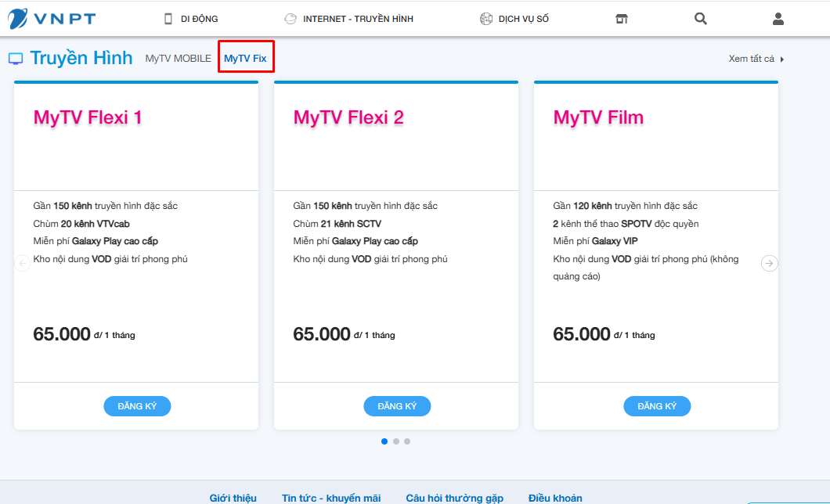Click the arrow next to Xem tất cả
The image size is (830, 504).
(x=781, y=59)
